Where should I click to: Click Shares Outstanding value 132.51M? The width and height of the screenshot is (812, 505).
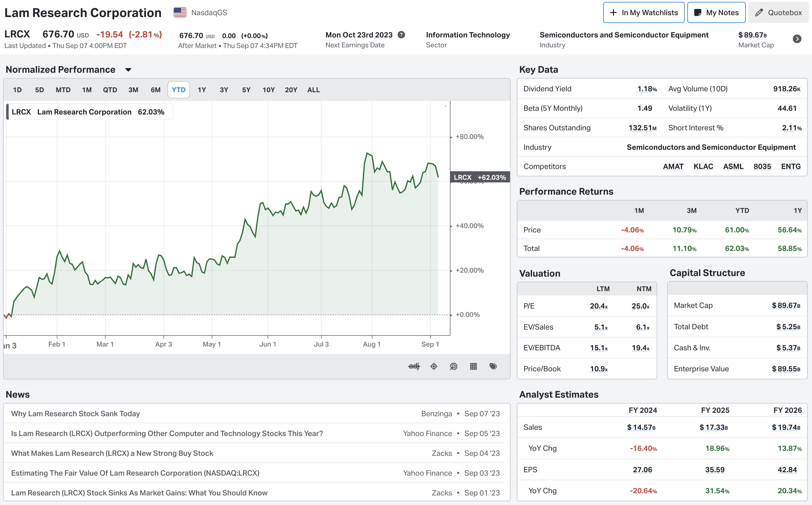click(x=642, y=128)
